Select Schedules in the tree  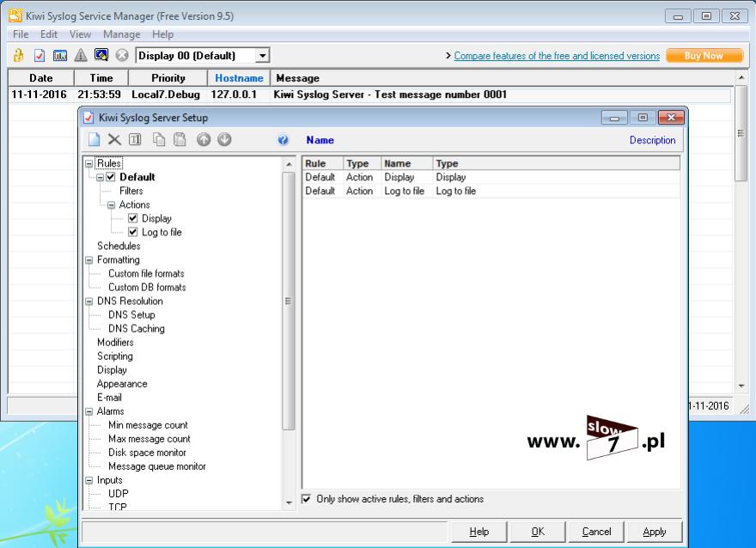119,246
